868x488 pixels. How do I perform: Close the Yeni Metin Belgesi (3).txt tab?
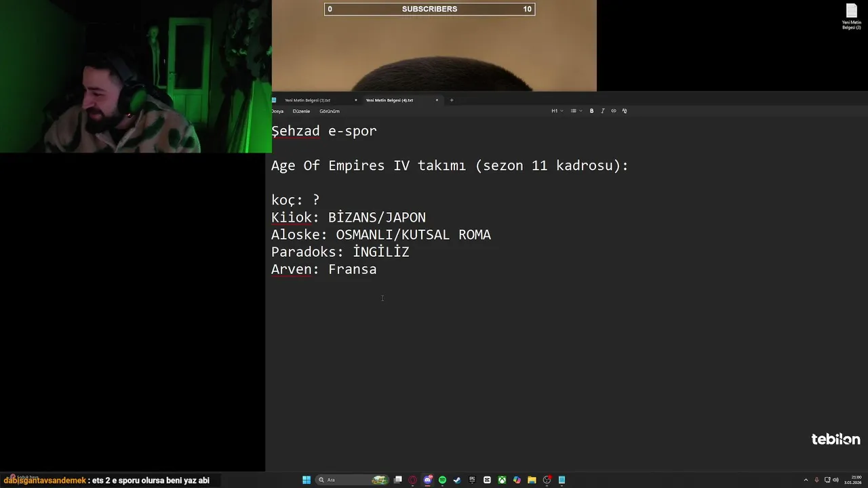[355, 100]
